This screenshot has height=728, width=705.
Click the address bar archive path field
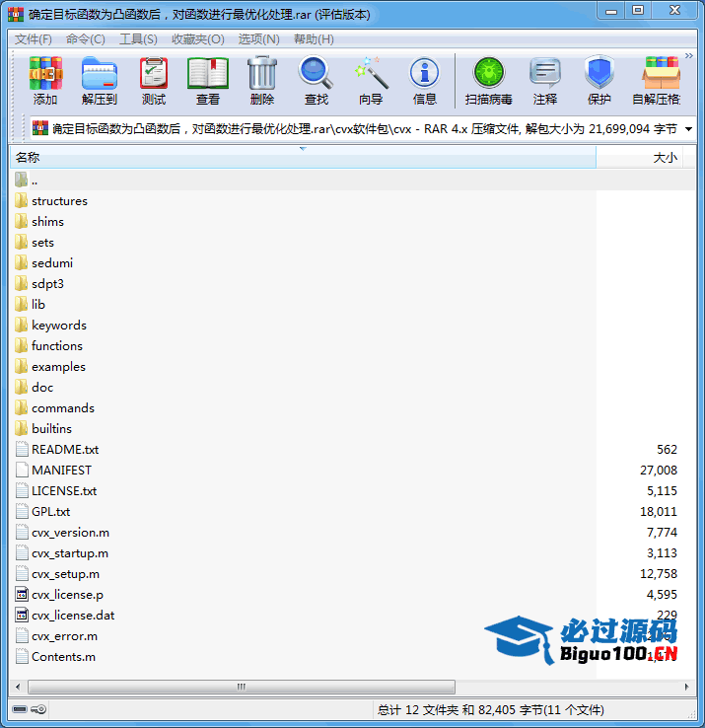coord(365,128)
